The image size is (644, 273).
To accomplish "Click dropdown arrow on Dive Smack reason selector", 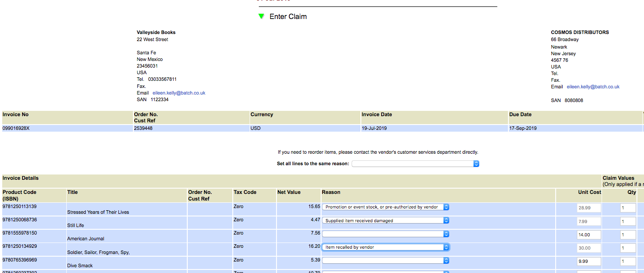I will coord(446,260).
